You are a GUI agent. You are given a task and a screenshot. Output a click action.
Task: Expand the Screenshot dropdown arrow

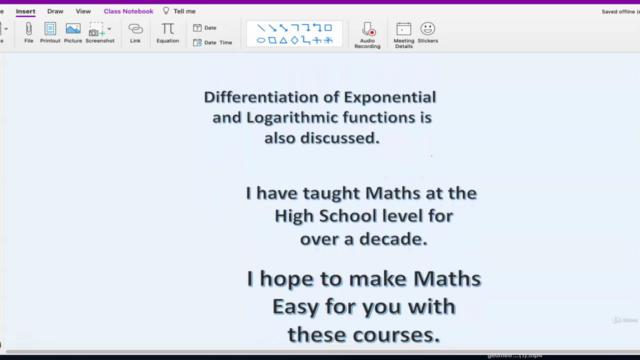point(109,29)
